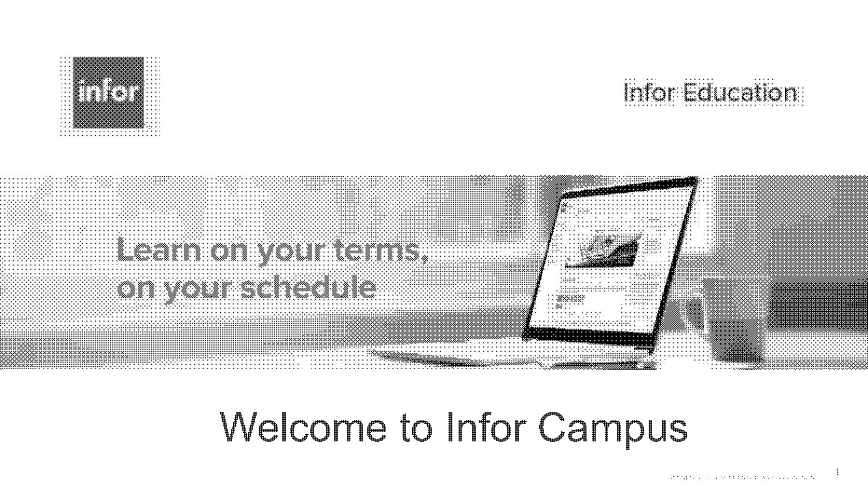Click the gray banner background area
The image size is (868, 488).
pyautogui.click(x=434, y=274)
